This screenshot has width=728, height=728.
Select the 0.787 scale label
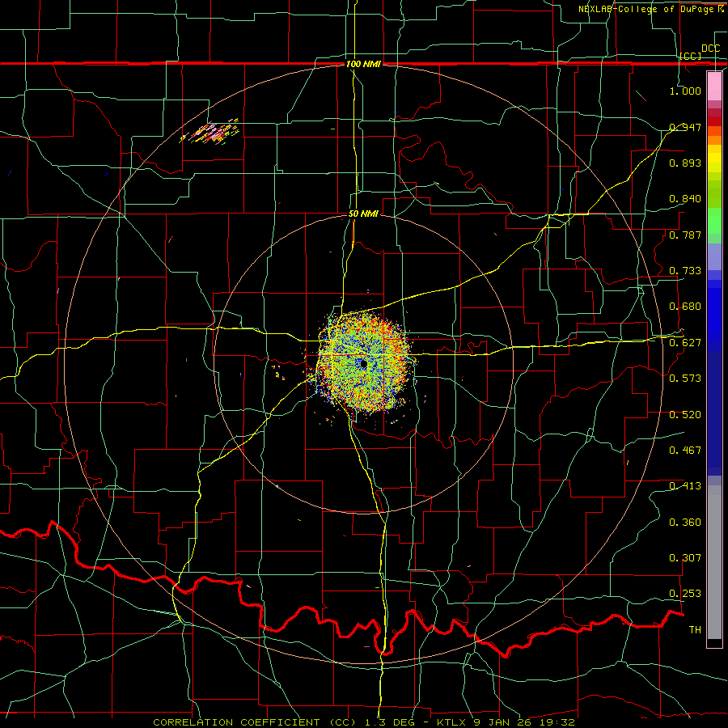click(x=685, y=235)
